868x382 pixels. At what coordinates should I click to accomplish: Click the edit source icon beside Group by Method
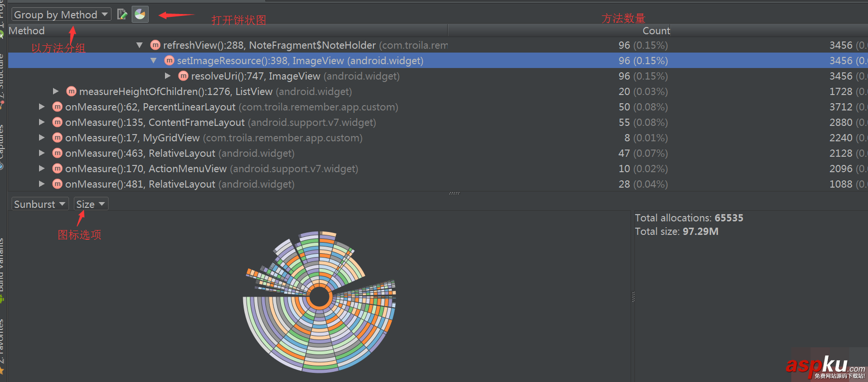(x=122, y=14)
